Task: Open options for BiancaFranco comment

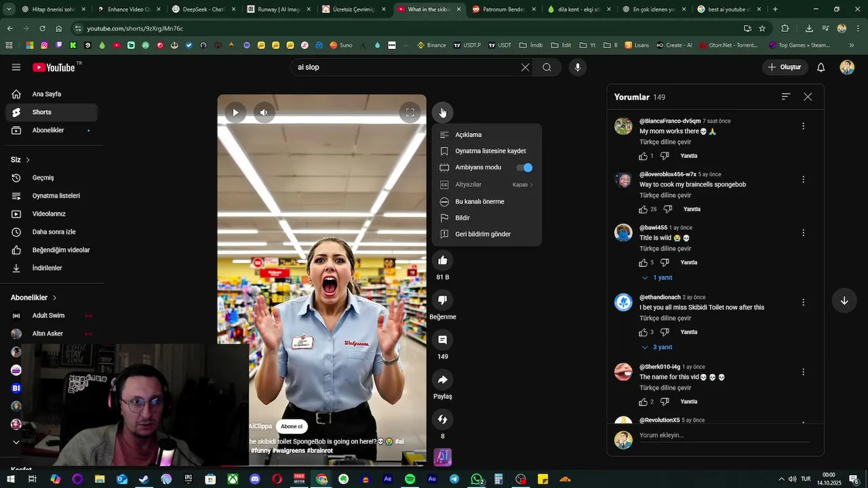Action: (803, 126)
